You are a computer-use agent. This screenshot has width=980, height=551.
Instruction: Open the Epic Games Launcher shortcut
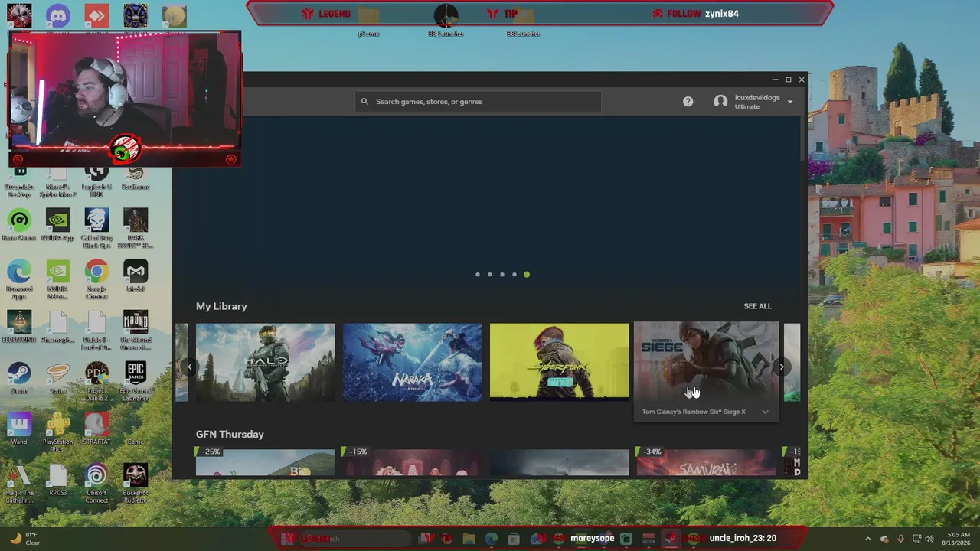click(136, 381)
